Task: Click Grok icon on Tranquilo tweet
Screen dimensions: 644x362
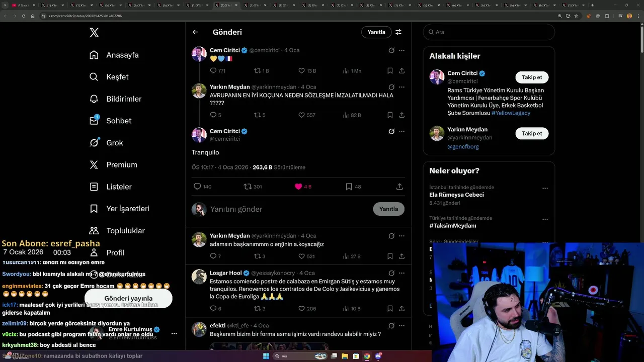Action: (391, 131)
